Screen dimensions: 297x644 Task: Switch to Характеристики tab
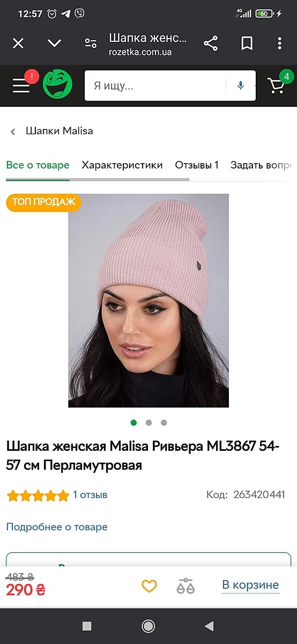click(x=122, y=165)
